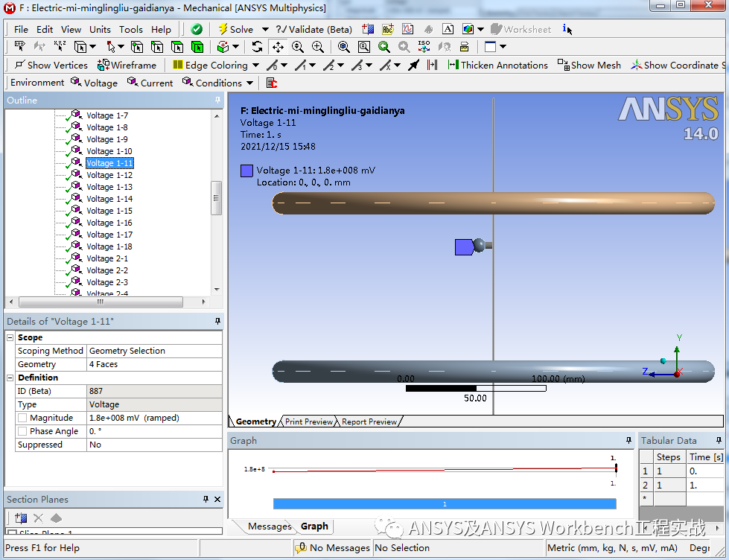This screenshot has width=729, height=560.
Task: Switch to the Messages tab
Action: pyautogui.click(x=270, y=526)
